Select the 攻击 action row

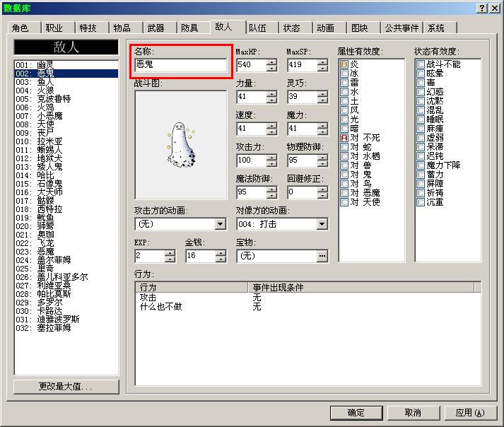pyautogui.click(x=307, y=298)
